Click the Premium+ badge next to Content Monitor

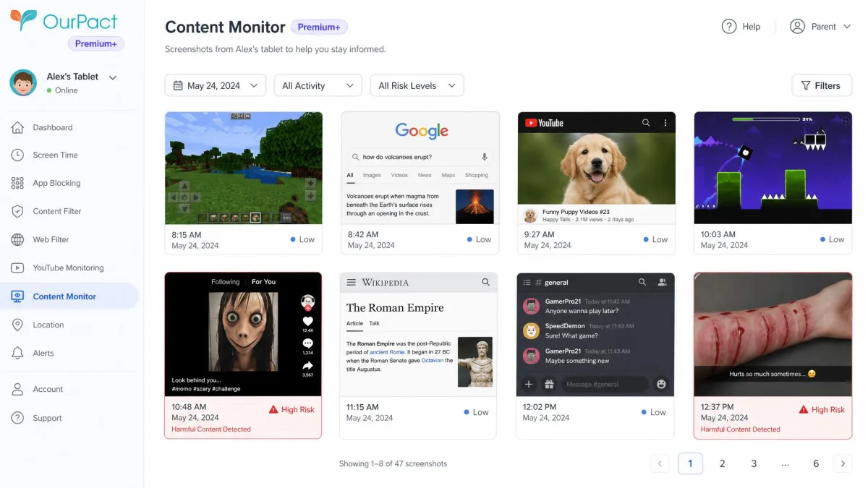[x=319, y=27]
